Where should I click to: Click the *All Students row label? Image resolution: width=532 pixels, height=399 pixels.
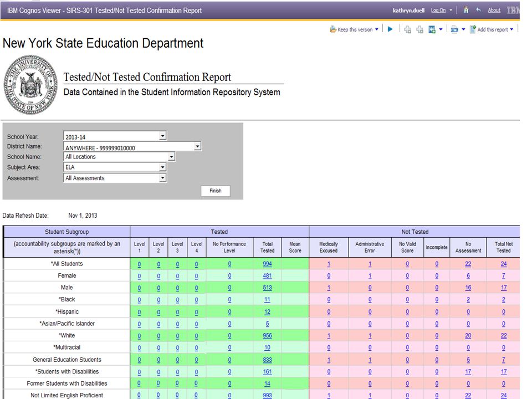[67, 264]
